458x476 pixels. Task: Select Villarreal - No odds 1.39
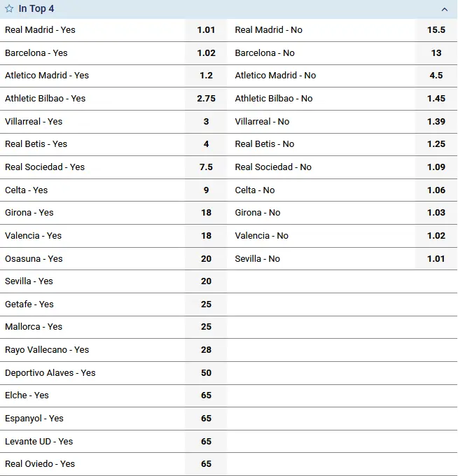[x=436, y=122]
